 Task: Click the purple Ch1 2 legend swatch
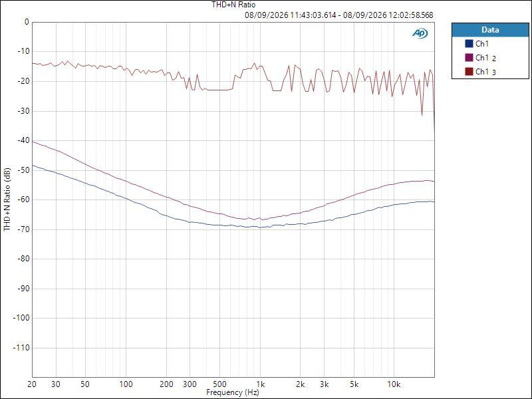pyautogui.click(x=469, y=58)
